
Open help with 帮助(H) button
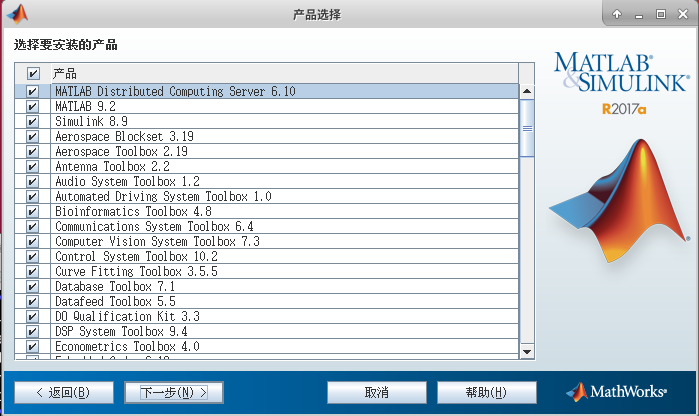(x=486, y=392)
